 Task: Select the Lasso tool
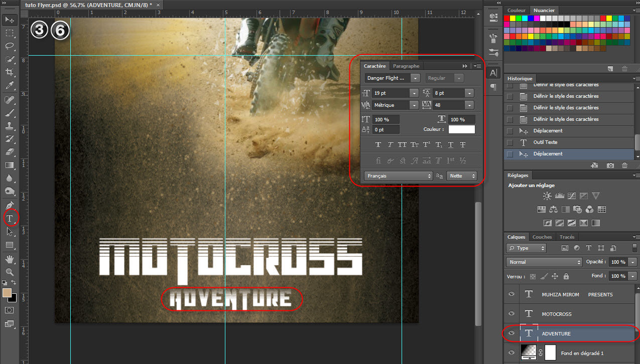pyautogui.click(x=10, y=46)
